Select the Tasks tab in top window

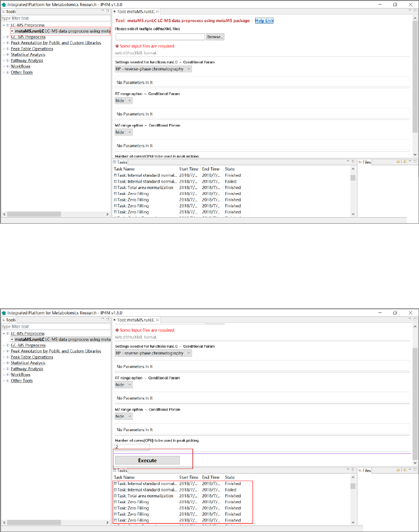(x=120, y=162)
